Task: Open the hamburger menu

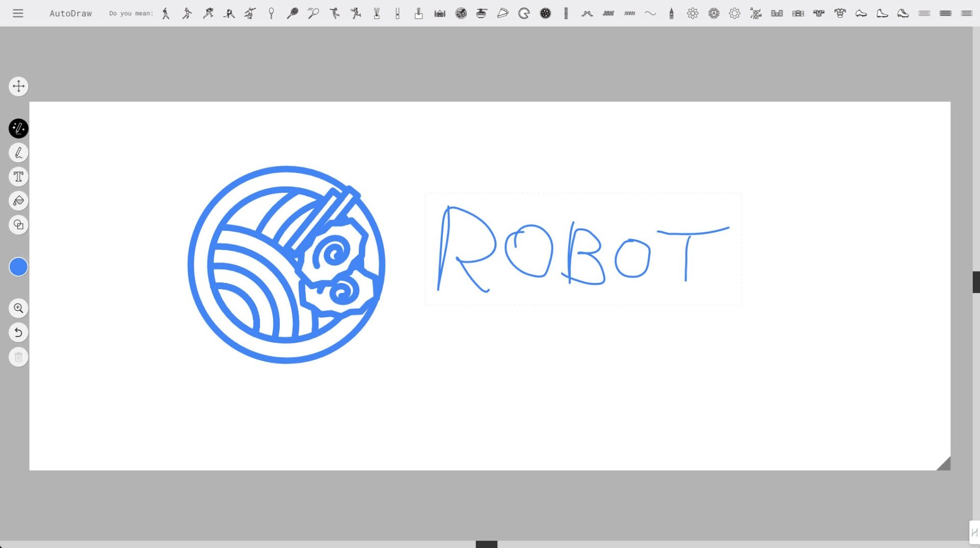Action: click(x=18, y=13)
